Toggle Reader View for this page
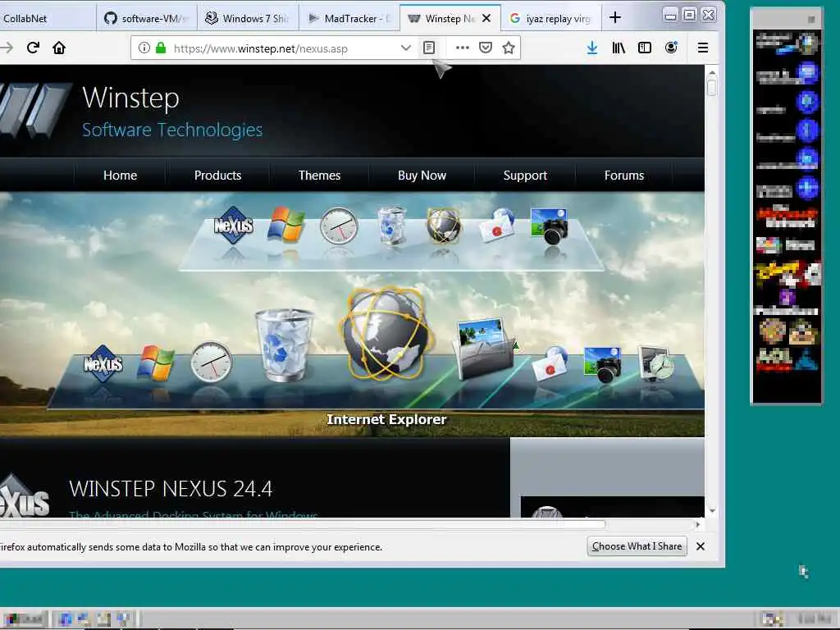Viewport: 840px width, 630px height. pos(428,48)
